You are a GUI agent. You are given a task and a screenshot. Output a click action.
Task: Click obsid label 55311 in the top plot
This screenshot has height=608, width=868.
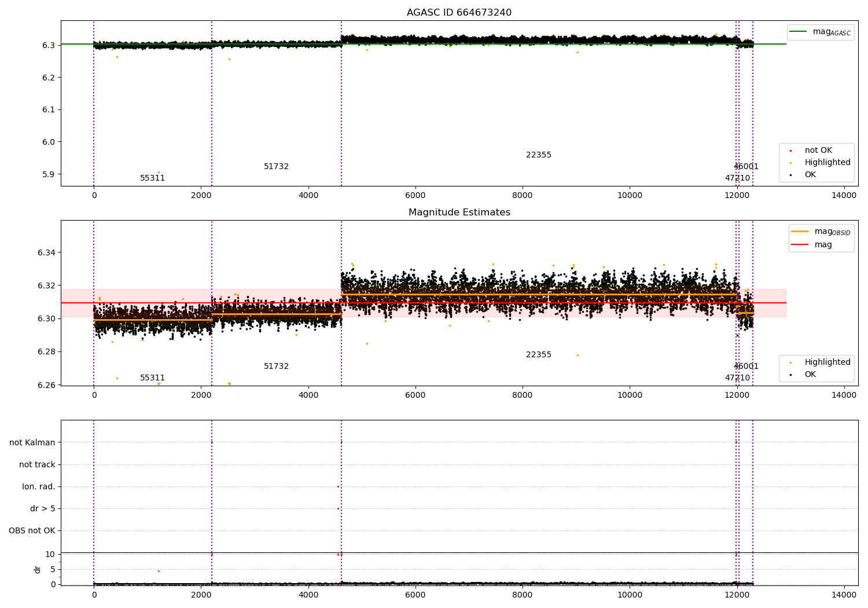(152, 178)
